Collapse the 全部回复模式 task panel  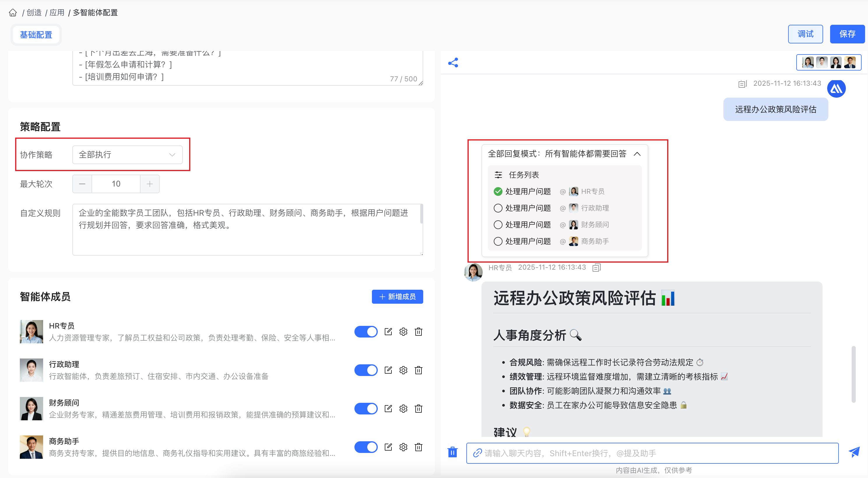tap(637, 154)
